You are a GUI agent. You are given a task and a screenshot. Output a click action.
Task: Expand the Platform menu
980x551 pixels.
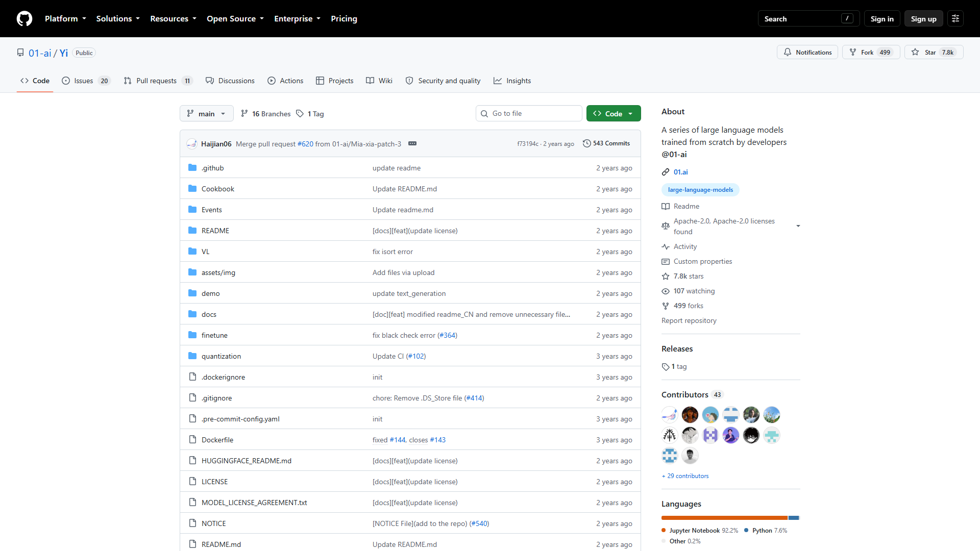[65, 19]
